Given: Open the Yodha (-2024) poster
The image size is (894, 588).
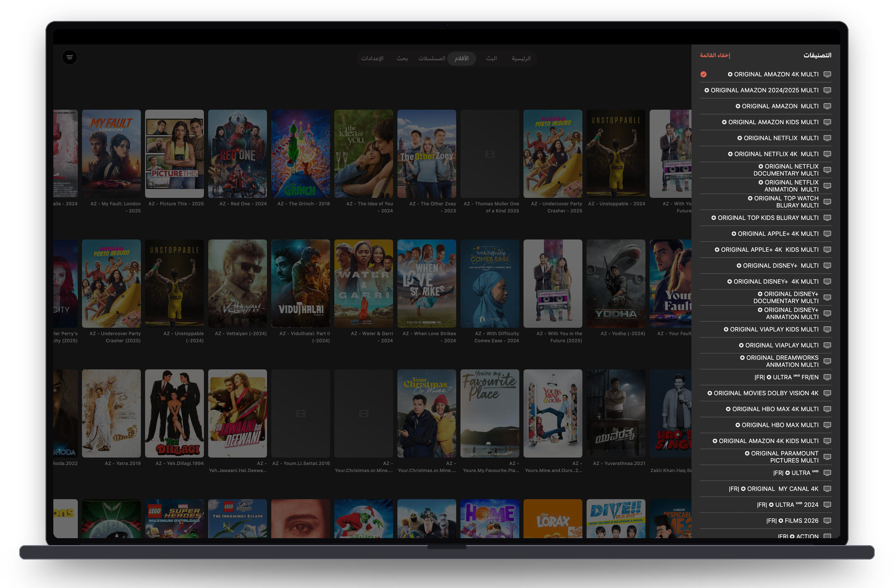Looking at the screenshot, I should (x=616, y=283).
